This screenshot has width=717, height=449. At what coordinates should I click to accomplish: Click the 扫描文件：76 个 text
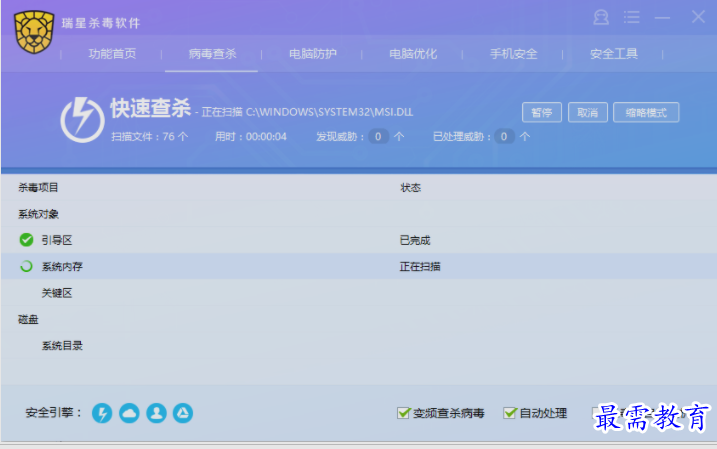point(150,137)
